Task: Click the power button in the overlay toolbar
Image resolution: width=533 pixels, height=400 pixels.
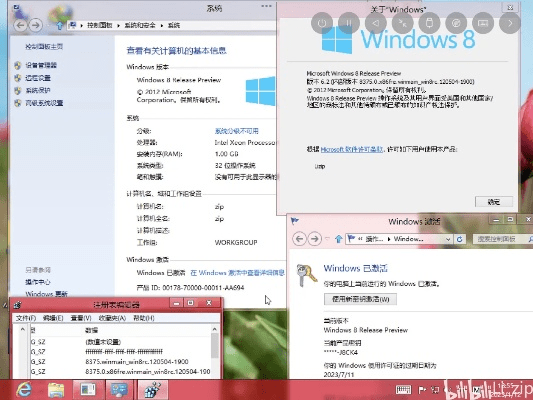Action: (x=322, y=23)
